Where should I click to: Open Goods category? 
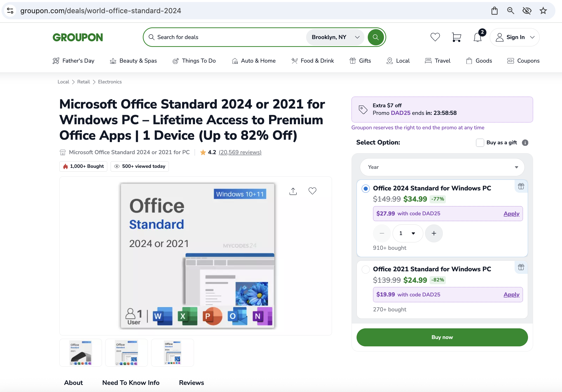tap(479, 61)
